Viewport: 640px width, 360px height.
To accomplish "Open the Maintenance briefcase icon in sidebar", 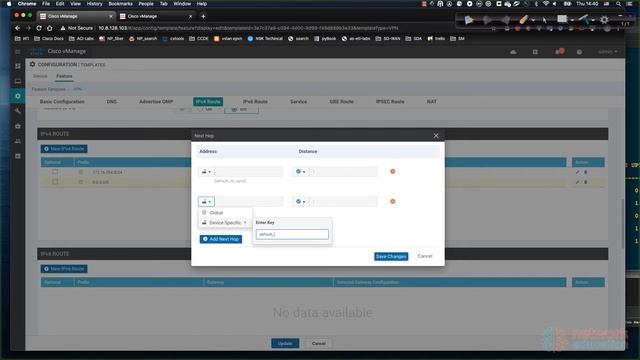I will [x=18, y=126].
